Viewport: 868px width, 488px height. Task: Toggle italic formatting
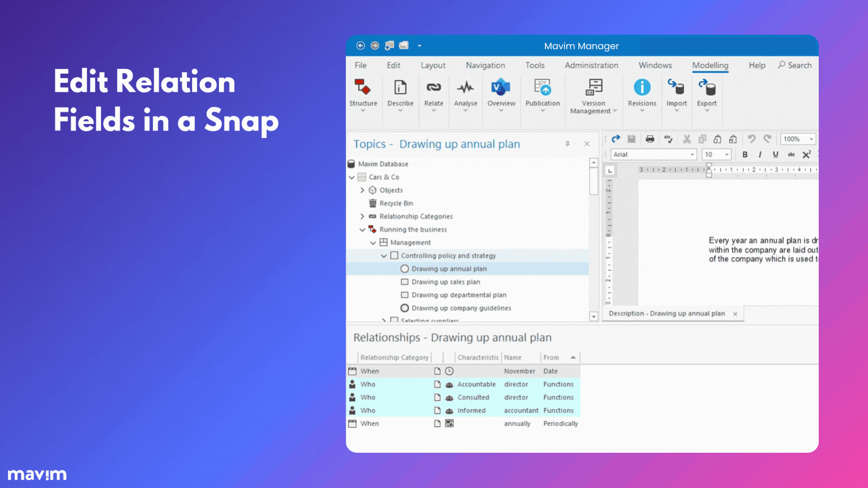click(760, 155)
